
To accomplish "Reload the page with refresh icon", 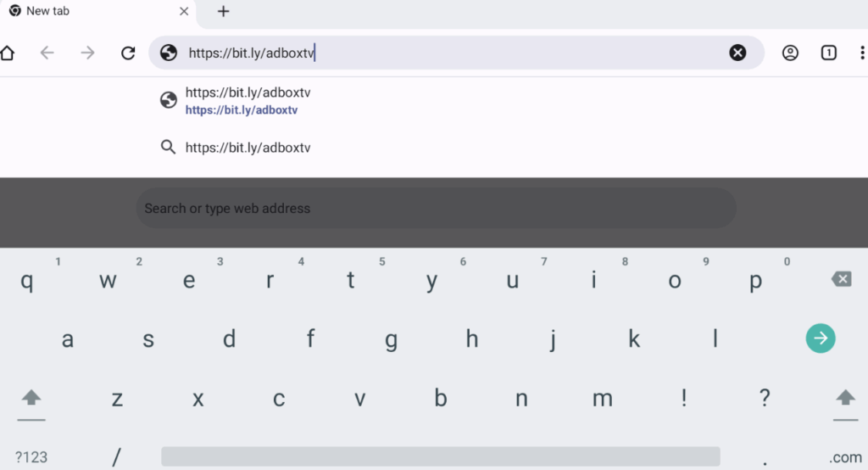I will [x=128, y=53].
